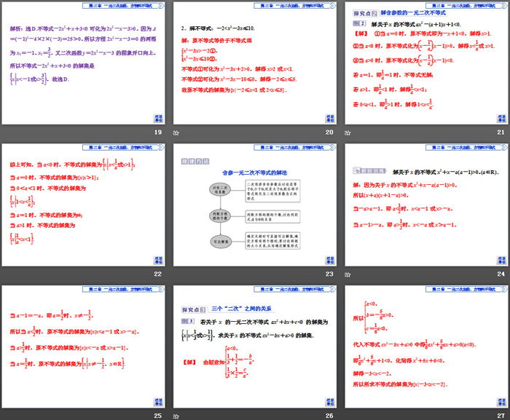Click the chapter header banner on slide 23
The image size is (510, 420).
[x=295, y=147]
